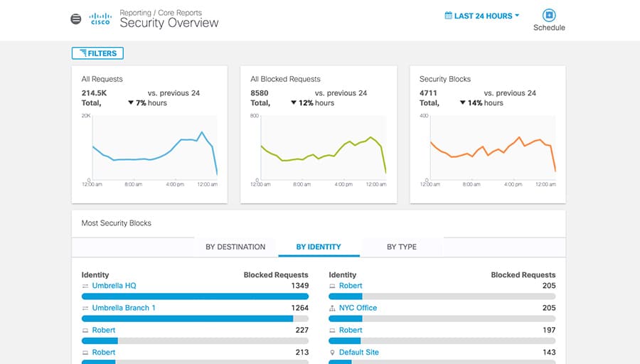Open the Schedule report icon
The width and height of the screenshot is (640, 364).
(x=549, y=15)
